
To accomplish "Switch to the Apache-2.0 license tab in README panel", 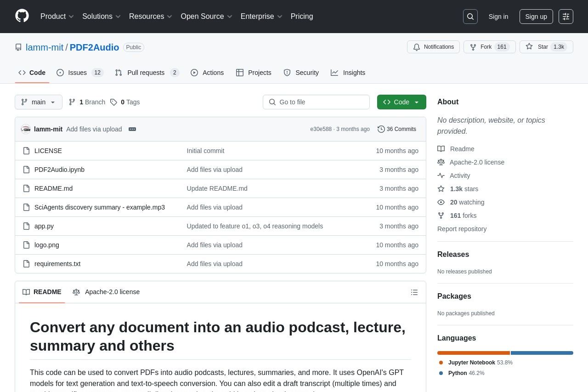I will (106, 292).
